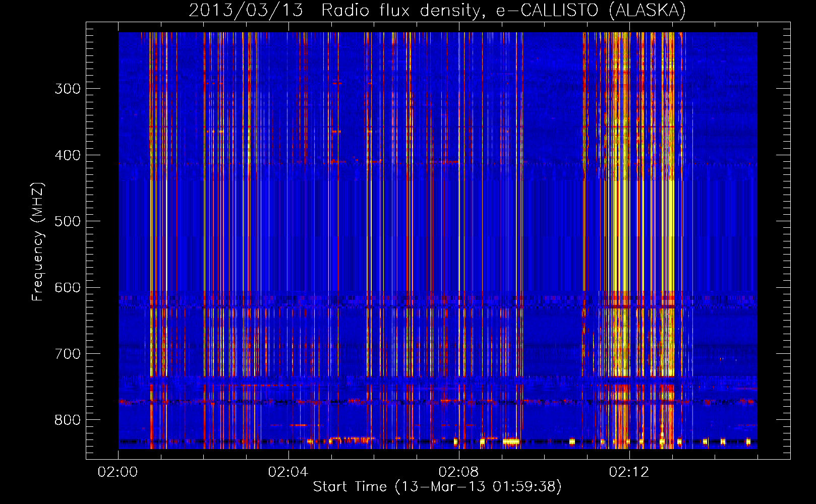Select the 500 frequency tick label
The image size is (816, 504).
point(68,221)
